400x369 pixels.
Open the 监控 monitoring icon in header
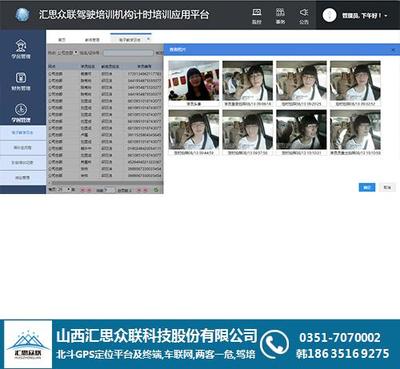click(x=257, y=16)
